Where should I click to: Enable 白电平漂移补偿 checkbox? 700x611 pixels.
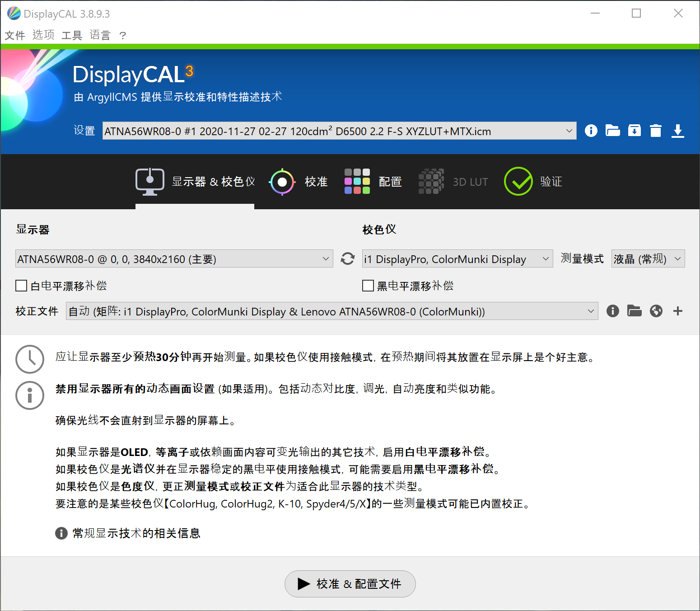21,286
